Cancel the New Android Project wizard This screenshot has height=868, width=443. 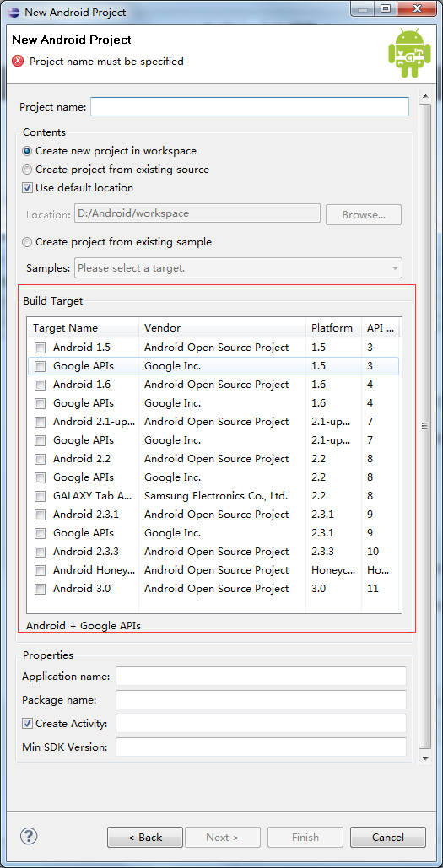pos(387,837)
